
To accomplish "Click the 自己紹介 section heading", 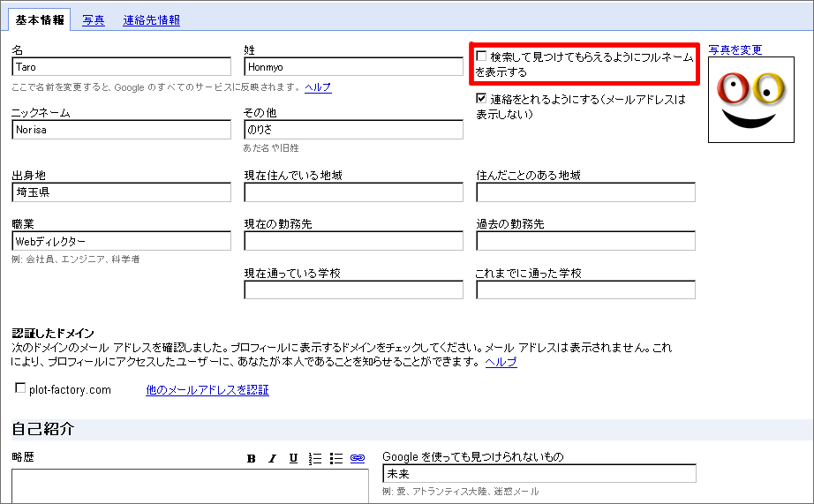I will 43,429.
